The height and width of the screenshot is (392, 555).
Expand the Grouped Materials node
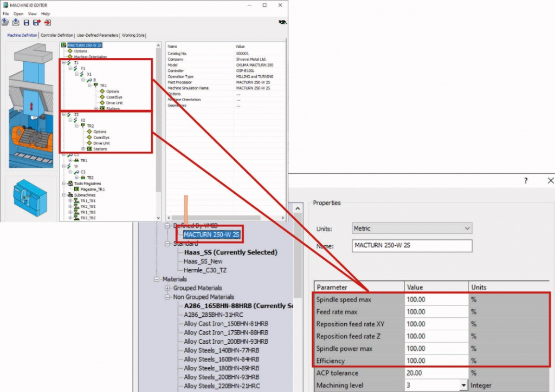click(x=167, y=288)
